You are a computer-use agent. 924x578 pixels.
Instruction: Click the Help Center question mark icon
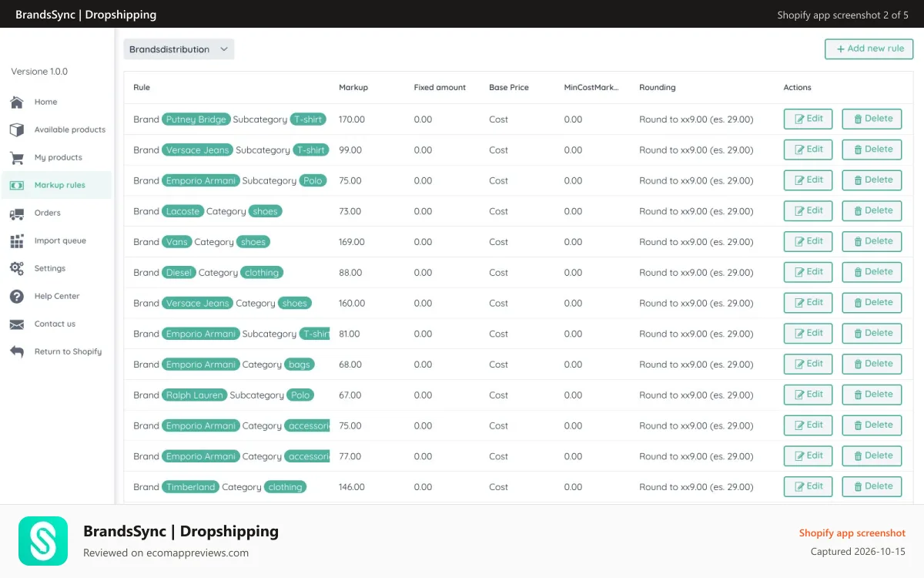tap(17, 296)
